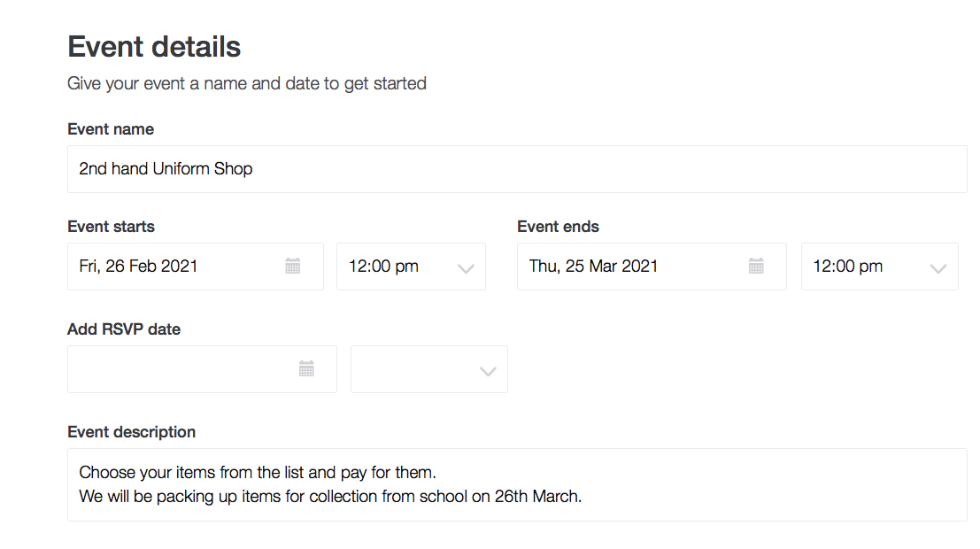Image resolution: width=980 pixels, height=549 pixels.
Task: Open the RSVP date calendar icon
Action: pyautogui.click(x=306, y=368)
